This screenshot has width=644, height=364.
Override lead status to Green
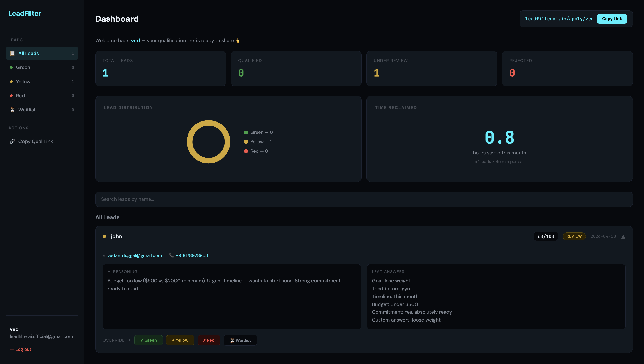[x=149, y=340]
